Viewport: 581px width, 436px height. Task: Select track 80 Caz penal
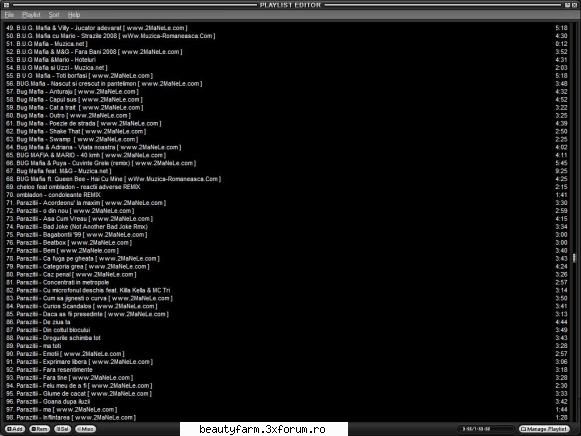pyautogui.click(x=286, y=274)
